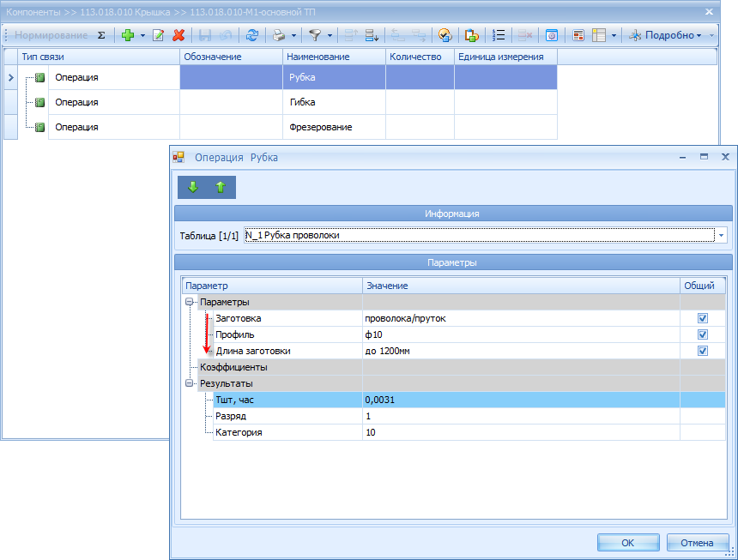
Task: Click the Тип связи column header
Action: pyautogui.click(x=99, y=57)
